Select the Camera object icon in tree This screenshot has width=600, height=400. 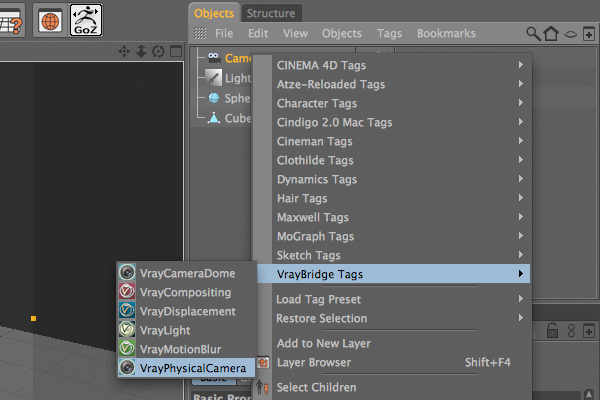214,58
